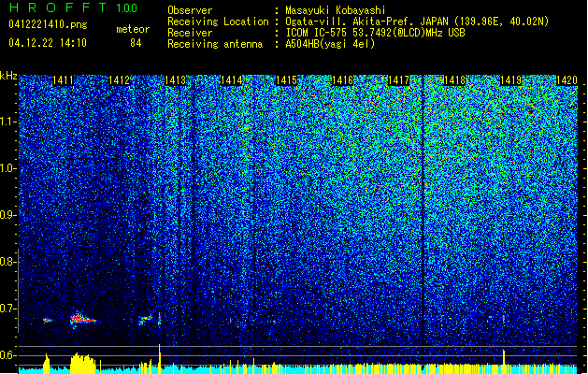Click the 1.0 frequency axis label
The height and width of the screenshot is (374, 588).
point(8,168)
